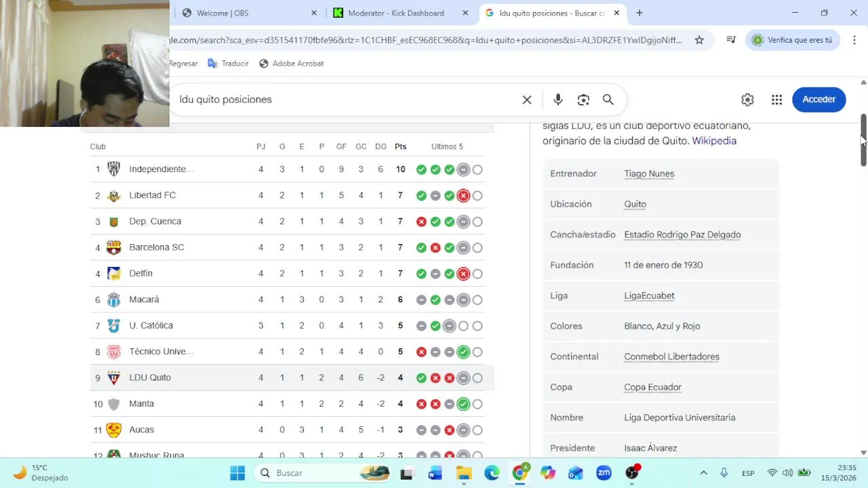Screen dimensions: 868x488
Task: Click Libertad FC team crest
Action: pos(114,195)
